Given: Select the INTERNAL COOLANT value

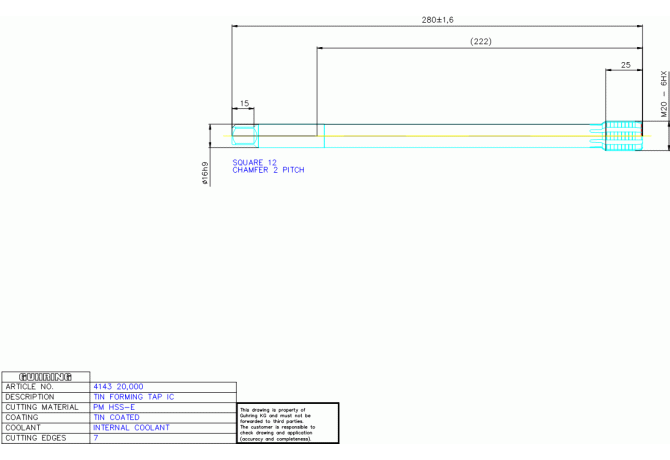Looking at the screenshot, I should coord(131,428).
